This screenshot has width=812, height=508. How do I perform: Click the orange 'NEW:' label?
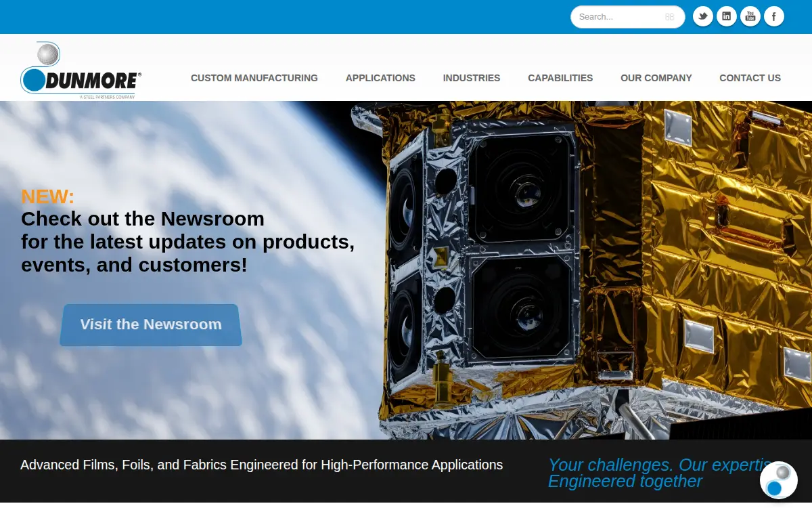point(48,196)
